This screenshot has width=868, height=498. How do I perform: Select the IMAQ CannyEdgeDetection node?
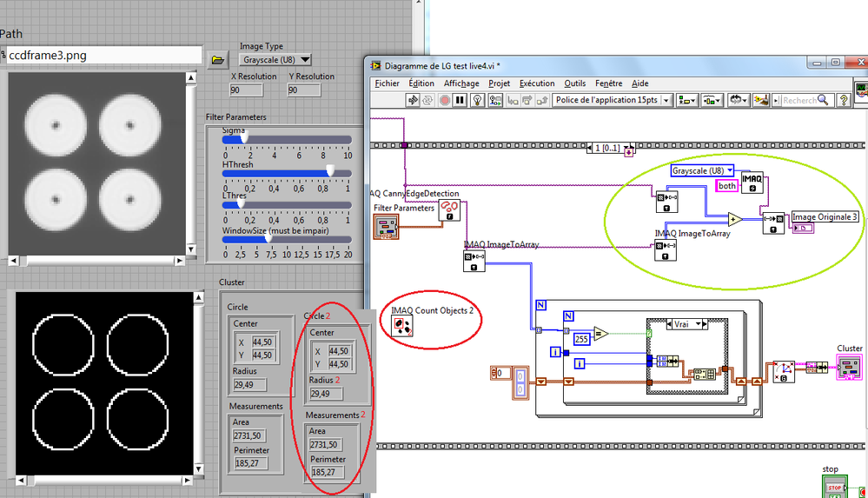click(x=449, y=210)
